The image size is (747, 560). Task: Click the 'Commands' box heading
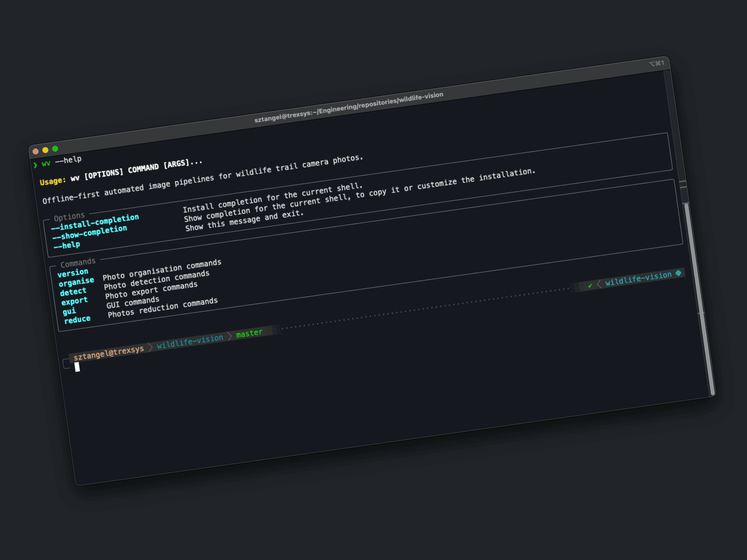tap(78, 263)
